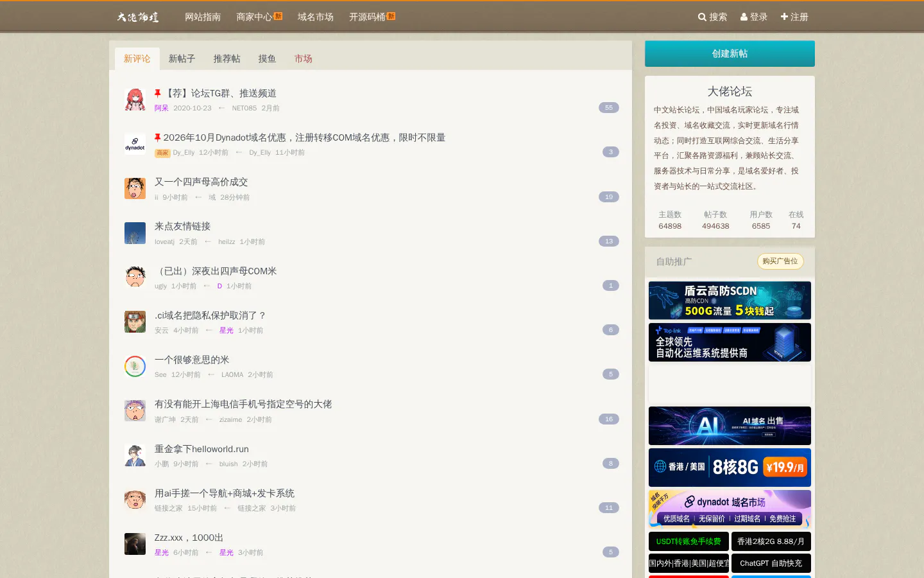924x578 pixels.
Task: Click the 19 reply count badge
Action: click(608, 197)
